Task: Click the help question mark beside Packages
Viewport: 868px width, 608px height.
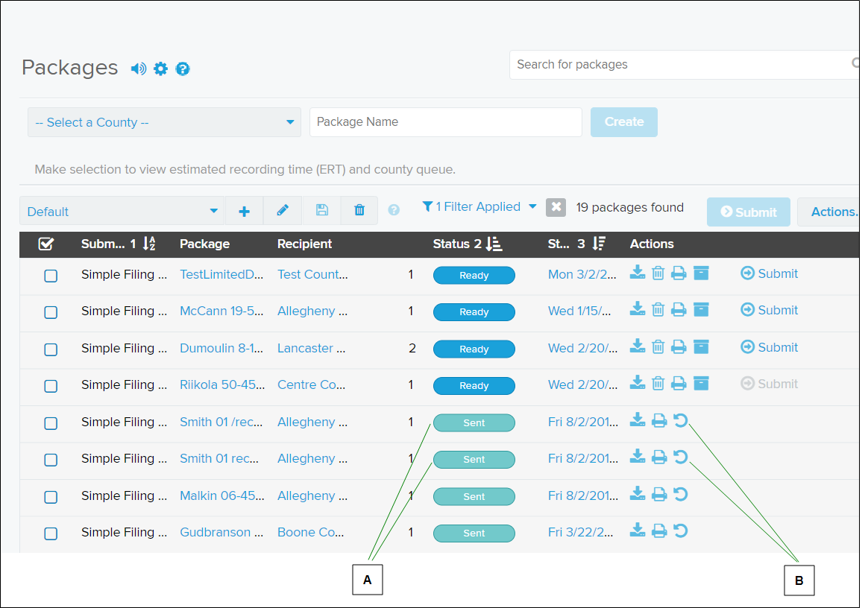Action: pyautogui.click(x=183, y=69)
